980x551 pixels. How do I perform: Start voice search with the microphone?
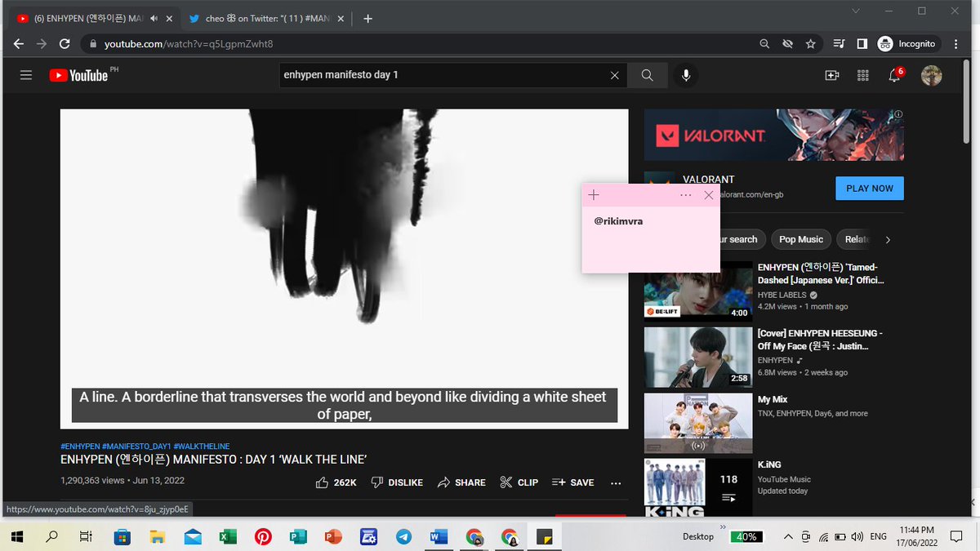click(686, 75)
